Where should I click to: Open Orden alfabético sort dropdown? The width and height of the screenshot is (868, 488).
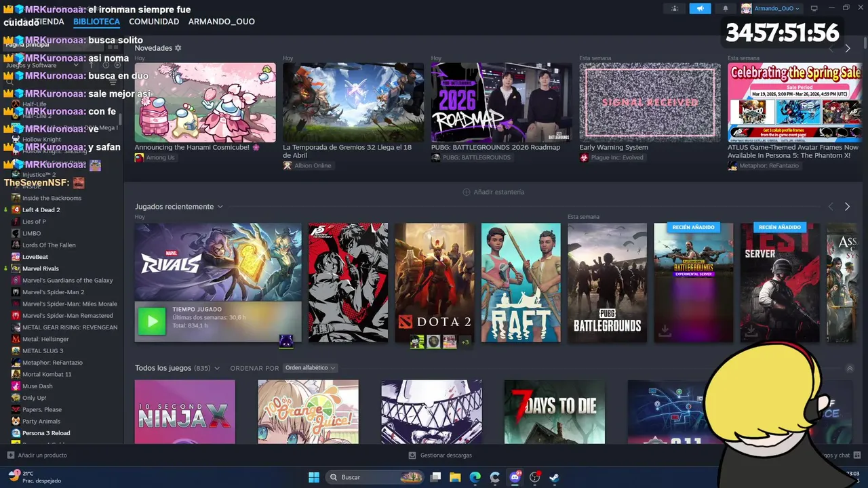(x=310, y=368)
